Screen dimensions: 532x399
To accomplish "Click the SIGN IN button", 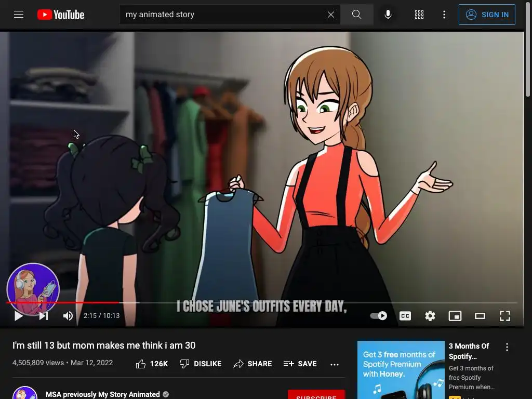I will [487, 15].
